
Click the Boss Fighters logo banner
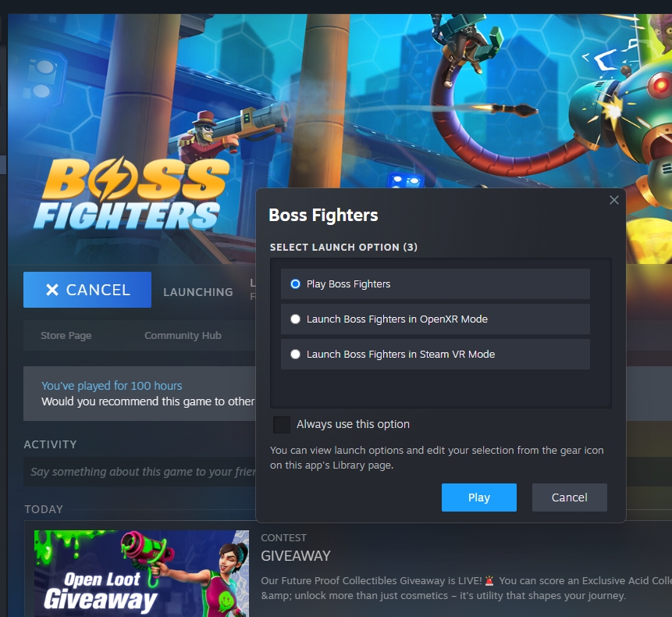click(x=130, y=194)
